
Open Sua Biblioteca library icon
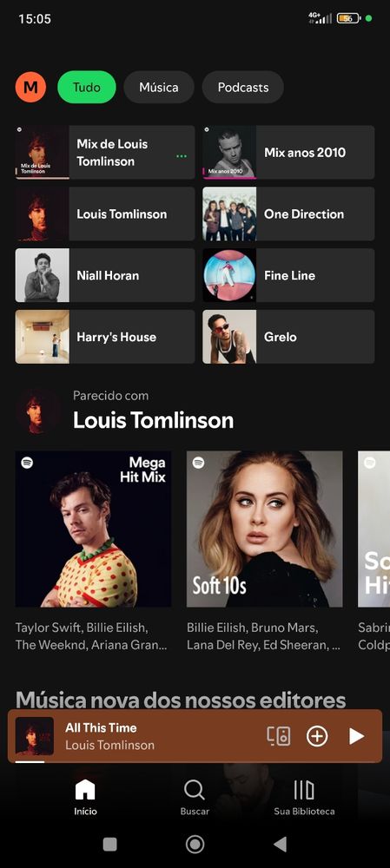pyautogui.click(x=304, y=791)
